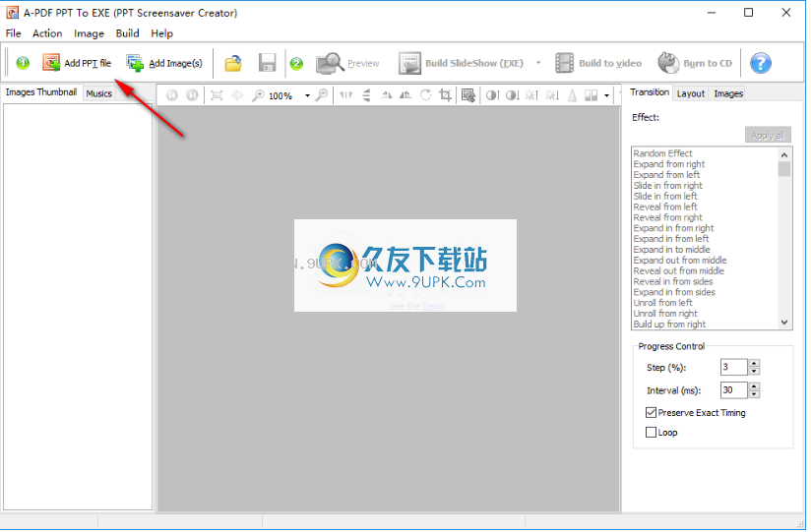
Task: Go to previous image icon
Action: coord(171,95)
